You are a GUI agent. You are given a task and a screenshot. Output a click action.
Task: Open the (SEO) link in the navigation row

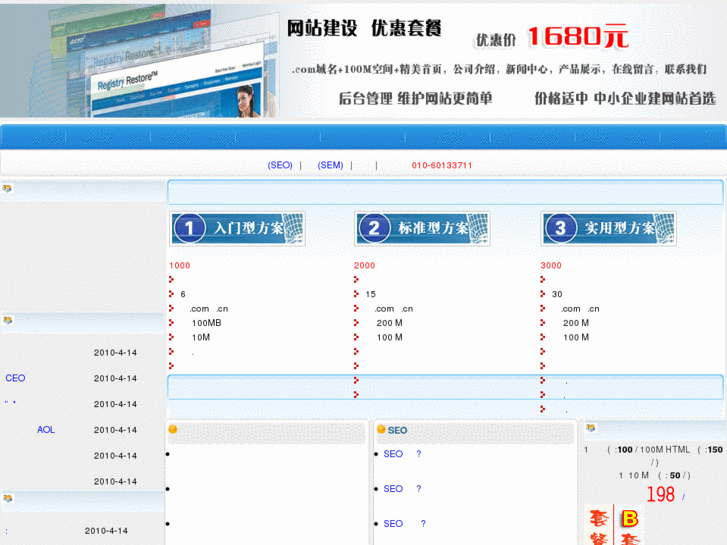click(280, 166)
